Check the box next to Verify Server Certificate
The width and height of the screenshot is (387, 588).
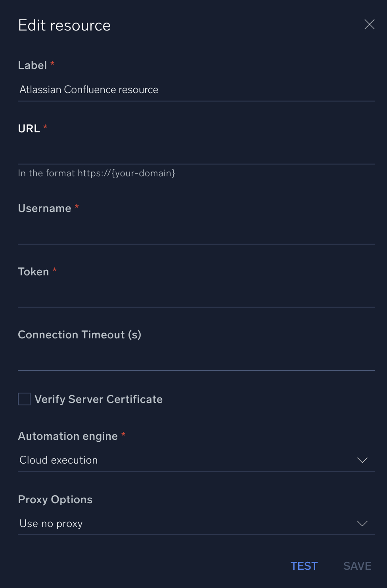coord(24,399)
